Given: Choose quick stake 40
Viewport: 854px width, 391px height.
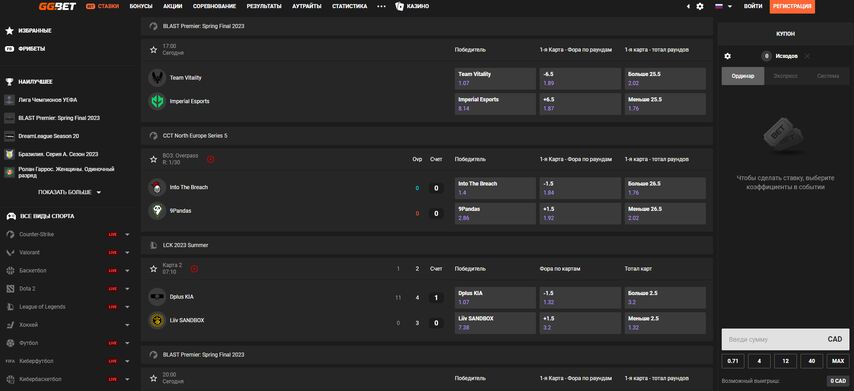Looking at the screenshot, I should click(812, 361).
